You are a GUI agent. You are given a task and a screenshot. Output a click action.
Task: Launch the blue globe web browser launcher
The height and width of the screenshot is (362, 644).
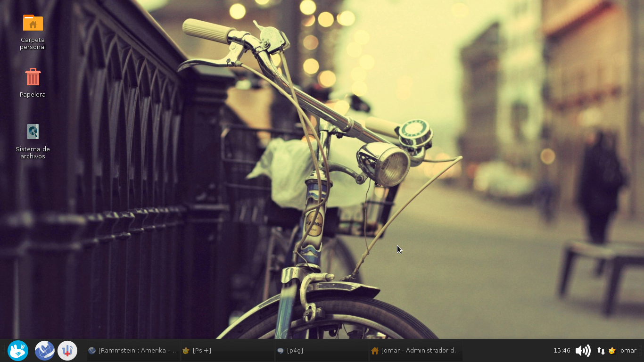point(45,351)
